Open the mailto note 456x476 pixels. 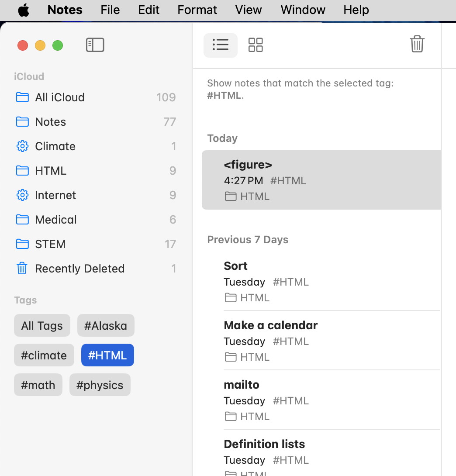321,400
